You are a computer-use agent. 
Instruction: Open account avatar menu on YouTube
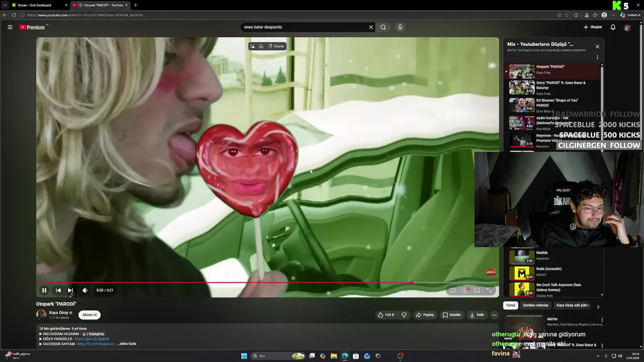click(627, 27)
